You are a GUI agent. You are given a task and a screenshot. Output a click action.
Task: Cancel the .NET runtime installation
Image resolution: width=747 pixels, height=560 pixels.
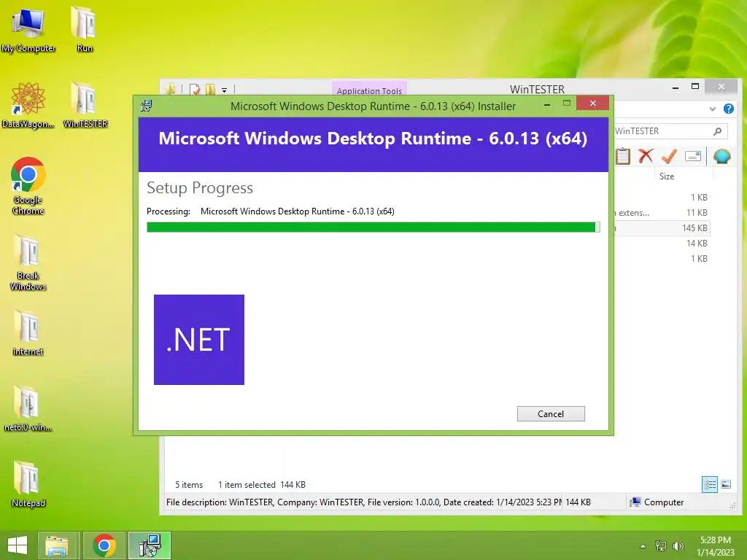551,414
